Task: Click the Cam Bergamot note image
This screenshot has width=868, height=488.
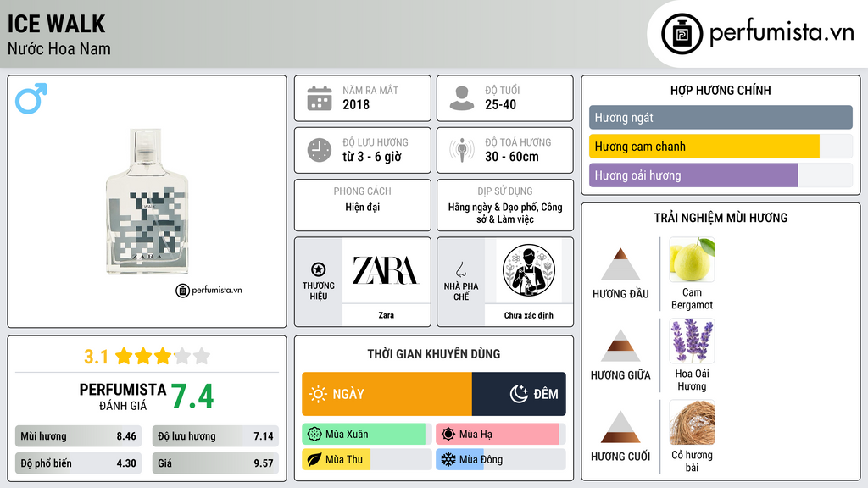Action: (692, 259)
